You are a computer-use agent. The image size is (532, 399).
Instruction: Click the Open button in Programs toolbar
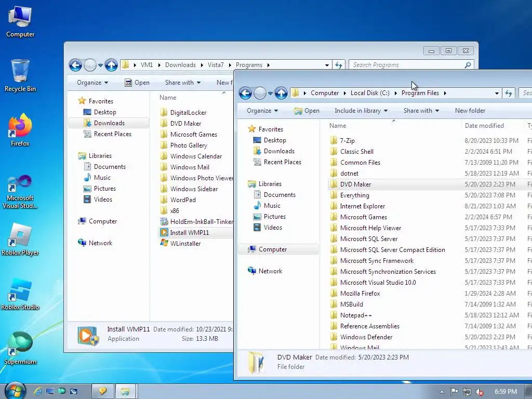[137, 83]
